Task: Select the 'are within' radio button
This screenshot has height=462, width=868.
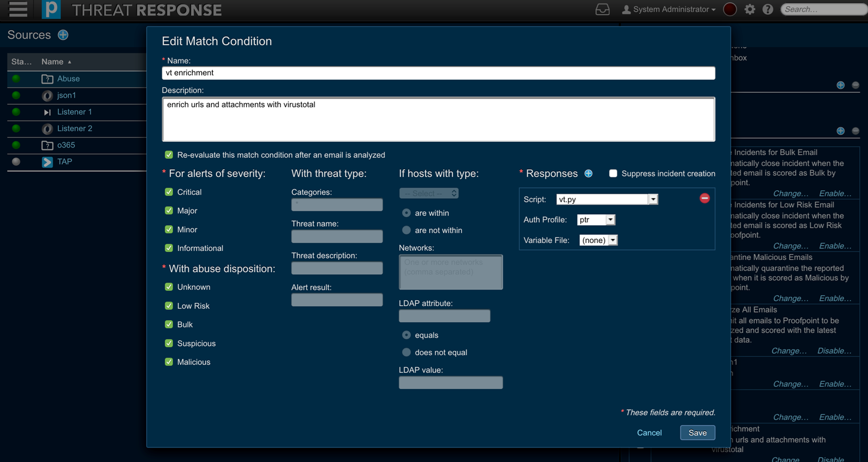Action: point(406,213)
